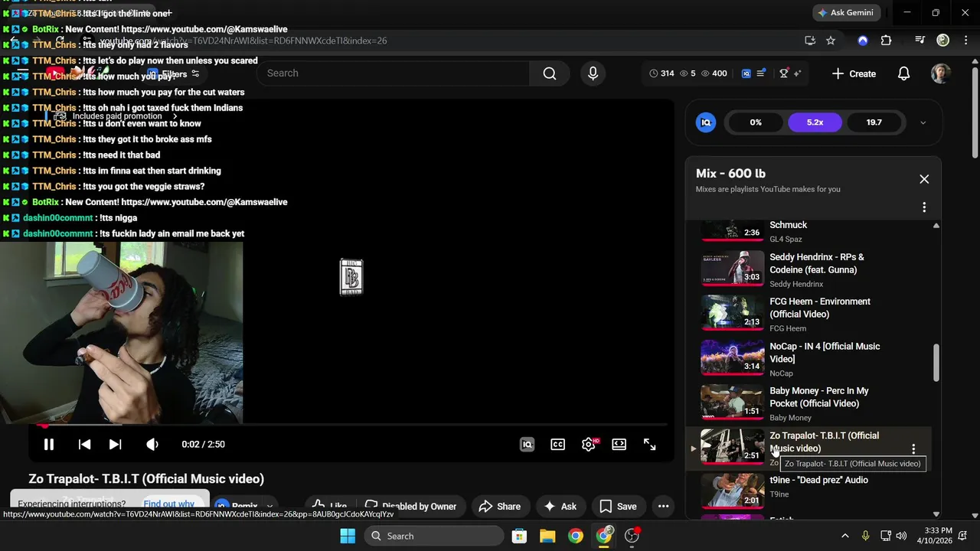This screenshot has height=551, width=980.
Task: Open YouTube account avatar menu
Action: [x=941, y=73]
